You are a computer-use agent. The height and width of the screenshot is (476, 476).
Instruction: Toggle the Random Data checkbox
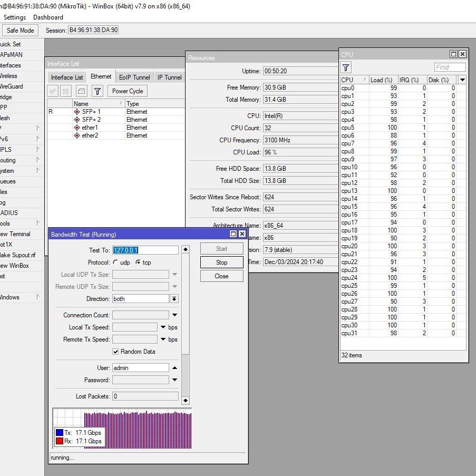pos(115,352)
